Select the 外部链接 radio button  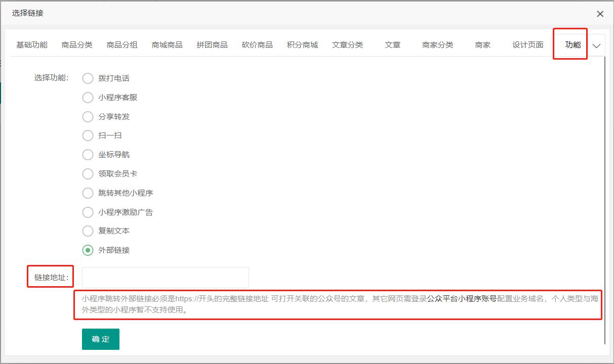[x=88, y=250]
